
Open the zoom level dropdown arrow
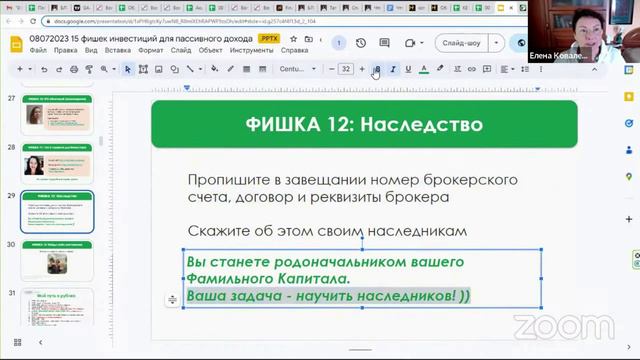coord(114,69)
